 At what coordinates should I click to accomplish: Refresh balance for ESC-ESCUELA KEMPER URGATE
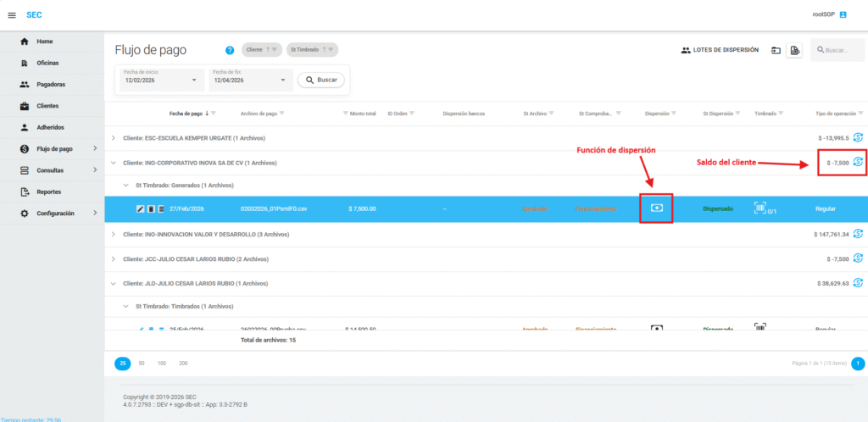(x=858, y=137)
